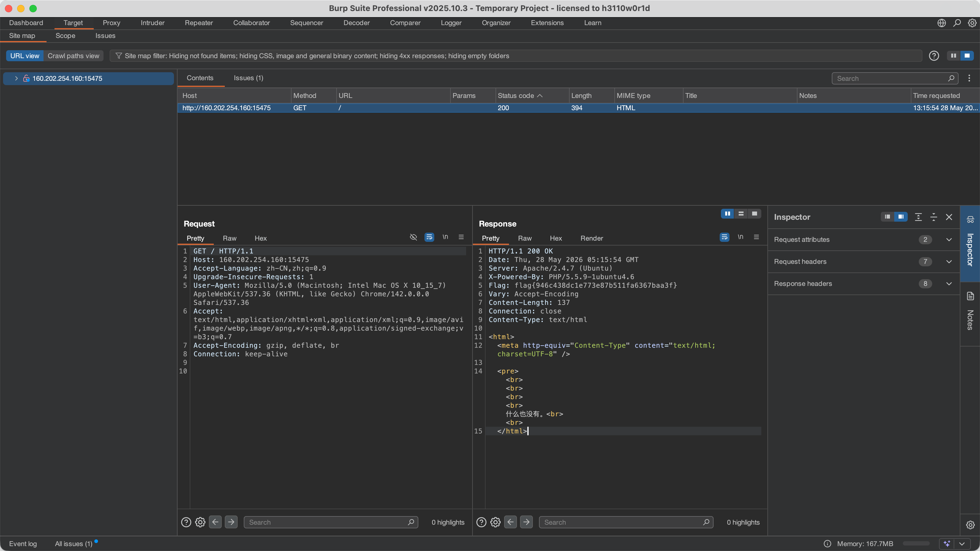Open request pane more options menu
The image size is (980, 551).
click(461, 237)
